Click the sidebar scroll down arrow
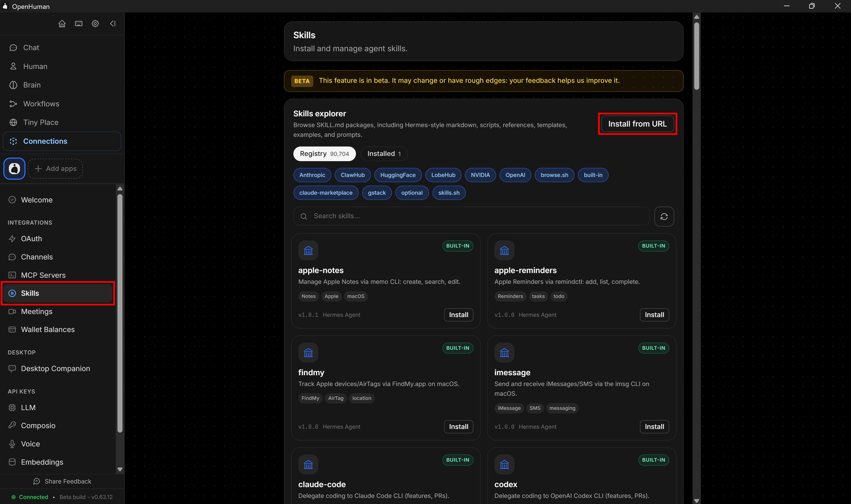Screen dimensions: 851x504 pos(120,469)
